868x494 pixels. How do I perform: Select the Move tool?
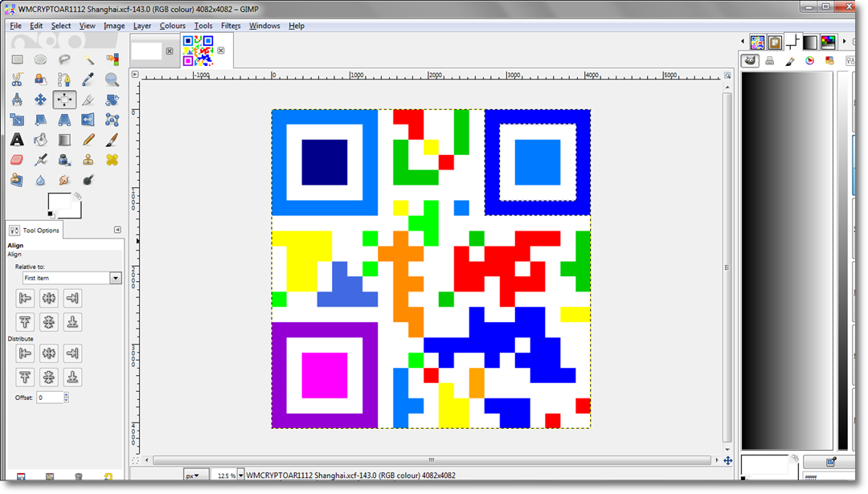pyautogui.click(x=40, y=100)
